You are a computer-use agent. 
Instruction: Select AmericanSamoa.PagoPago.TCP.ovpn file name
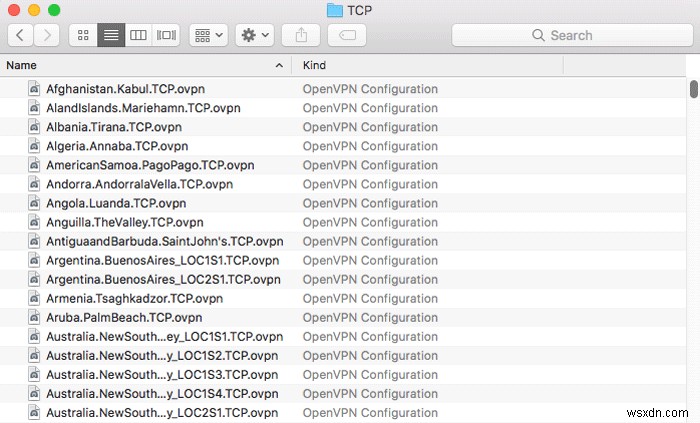150,165
